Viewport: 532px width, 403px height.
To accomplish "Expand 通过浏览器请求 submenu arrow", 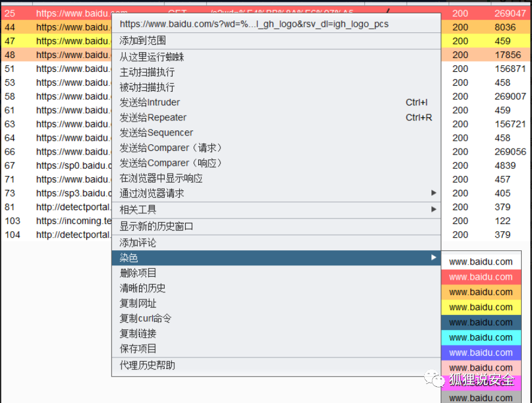I will point(433,193).
